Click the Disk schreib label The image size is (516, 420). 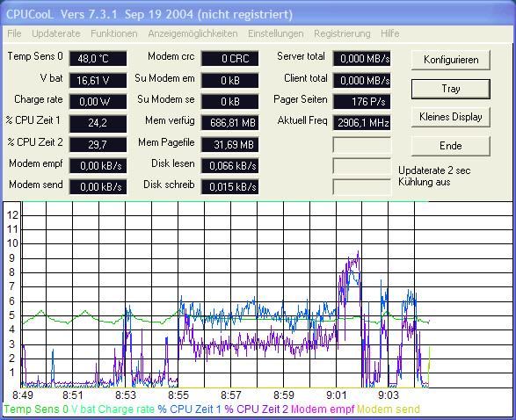(169, 185)
